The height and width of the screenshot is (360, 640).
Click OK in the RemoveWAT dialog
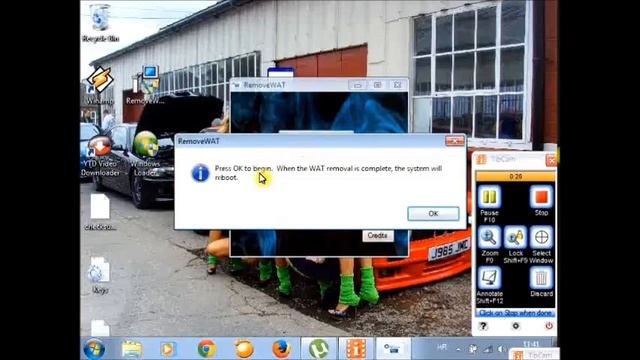tap(433, 213)
